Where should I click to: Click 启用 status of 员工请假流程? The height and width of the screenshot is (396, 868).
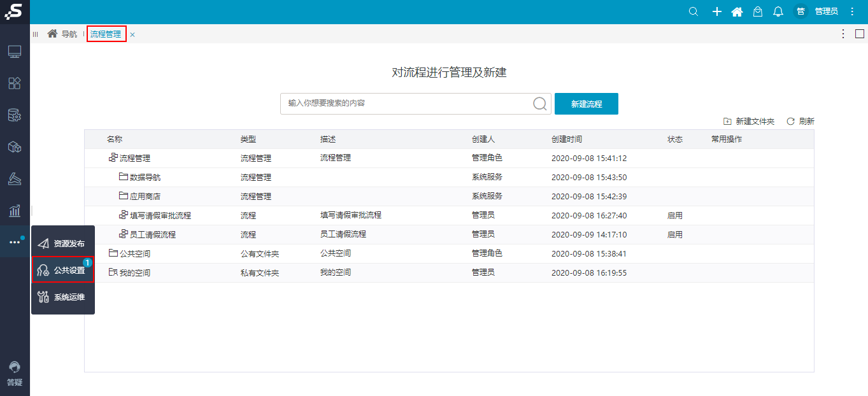pyautogui.click(x=675, y=234)
